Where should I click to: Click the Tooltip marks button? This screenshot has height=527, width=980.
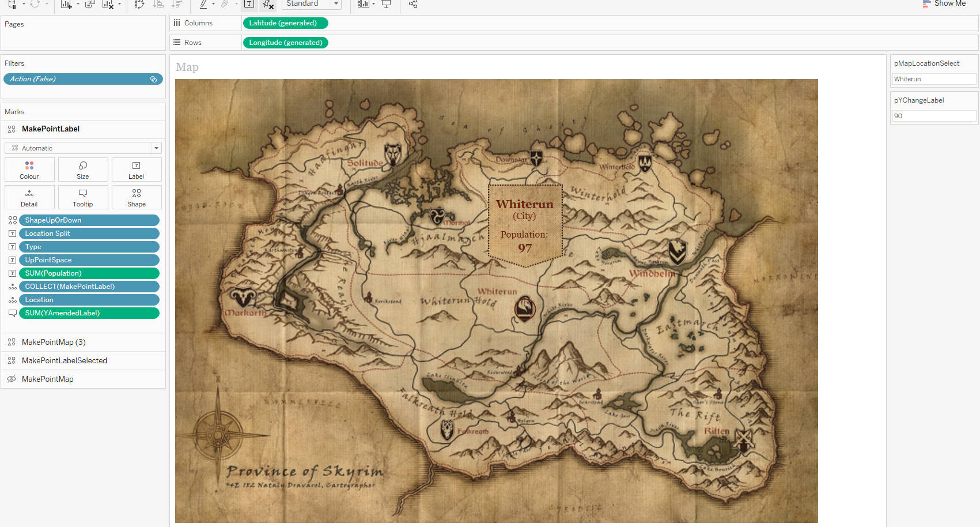pos(83,197)
